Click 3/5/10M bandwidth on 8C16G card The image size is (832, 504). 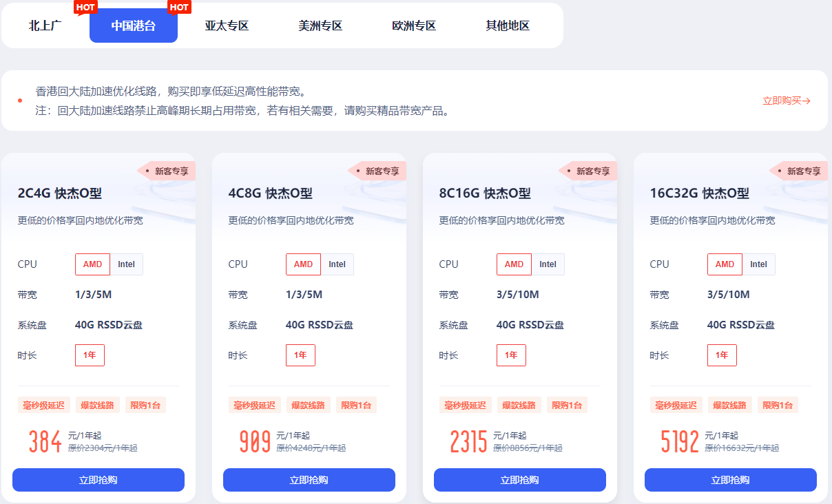click(x=518, y=295)
